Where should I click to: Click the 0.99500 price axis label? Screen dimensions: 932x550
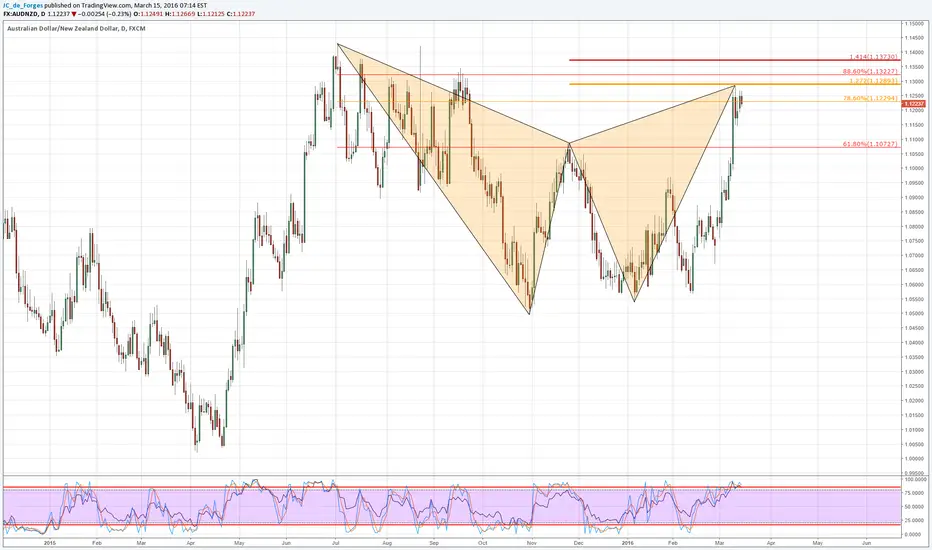click(x=914, y=473)
